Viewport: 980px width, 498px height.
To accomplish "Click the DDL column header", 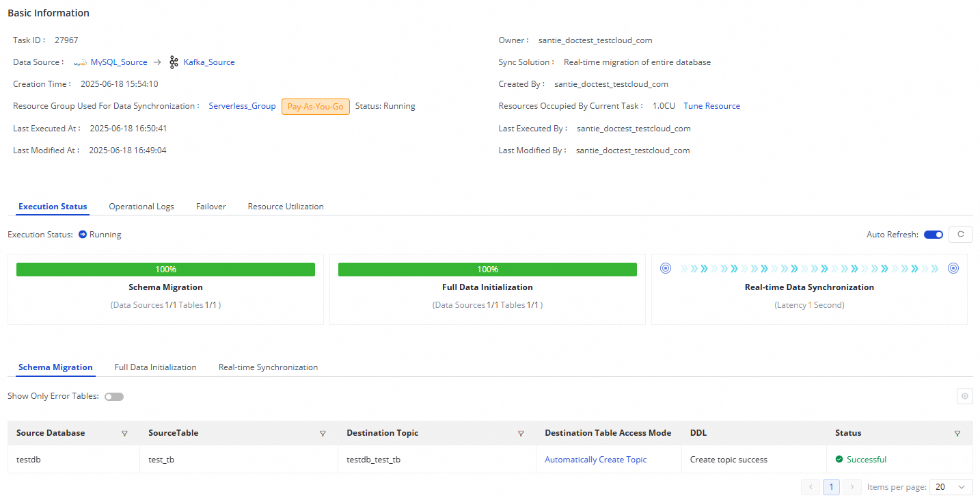I will coord(699,433).
